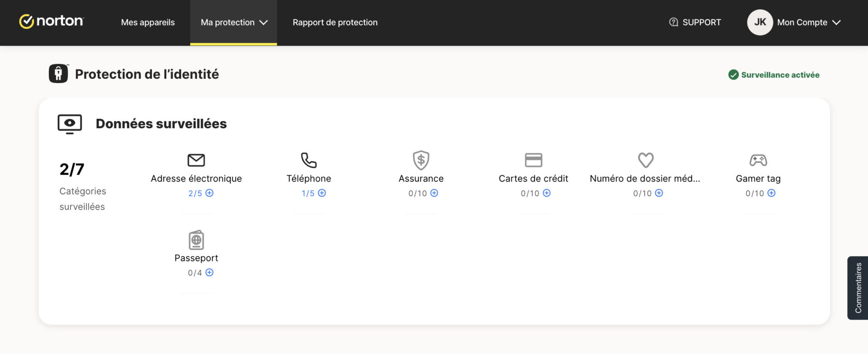Click the Adresse électronique envelope icon
868x354 pixels.
196,160
